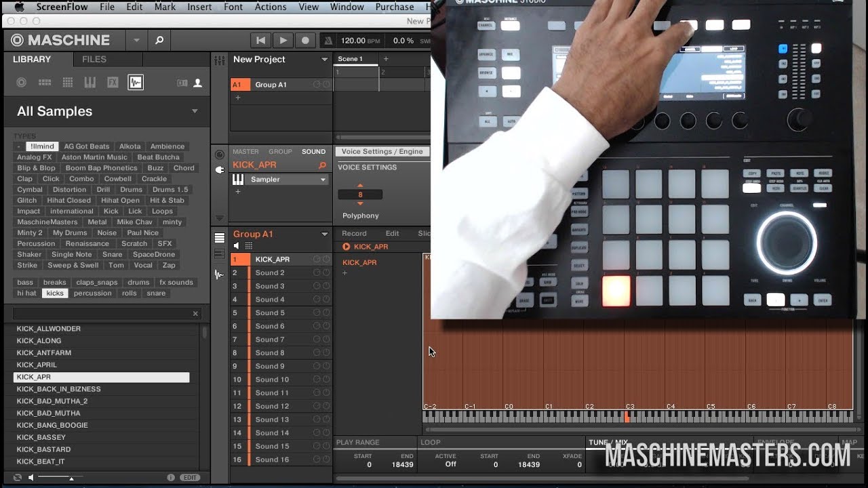The image size is (868, 488).
Task: Open the sampling waveform editor icon
Action: pyautogui.click(x=219, y=274)
